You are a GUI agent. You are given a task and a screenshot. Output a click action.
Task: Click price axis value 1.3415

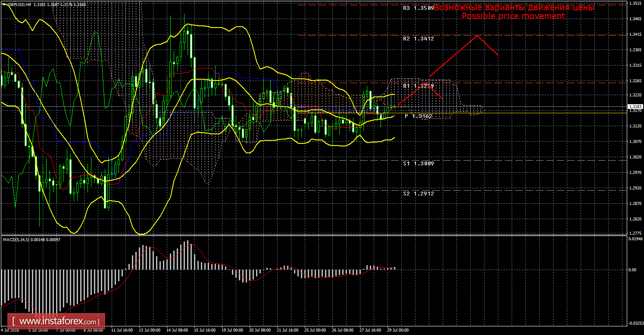click(635, 34)
